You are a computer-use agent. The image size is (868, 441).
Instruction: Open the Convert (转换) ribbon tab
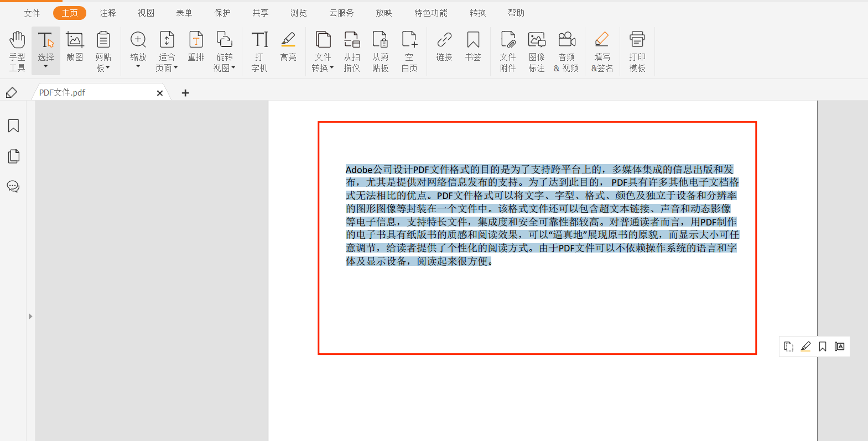477,13
